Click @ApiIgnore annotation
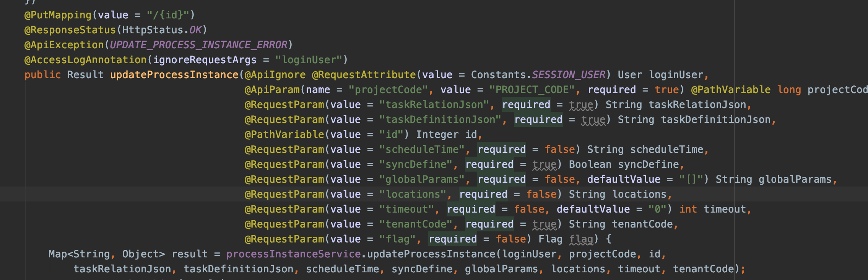This screenshot has width=868, height=280. click(275, 75)
